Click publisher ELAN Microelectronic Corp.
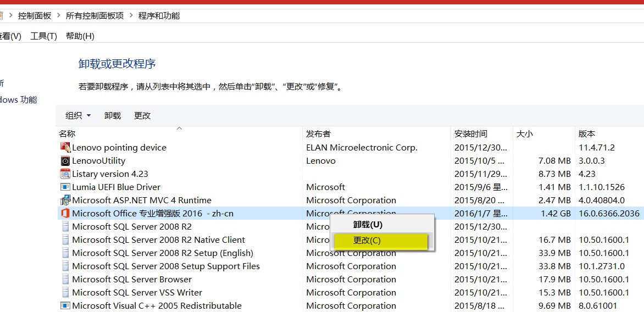This screenshot has height=312, width=644. (362, 147)
